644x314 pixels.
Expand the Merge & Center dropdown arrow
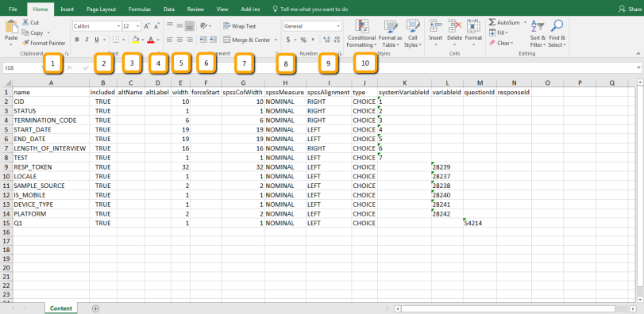pyautogui.click(x=276, y=40)
